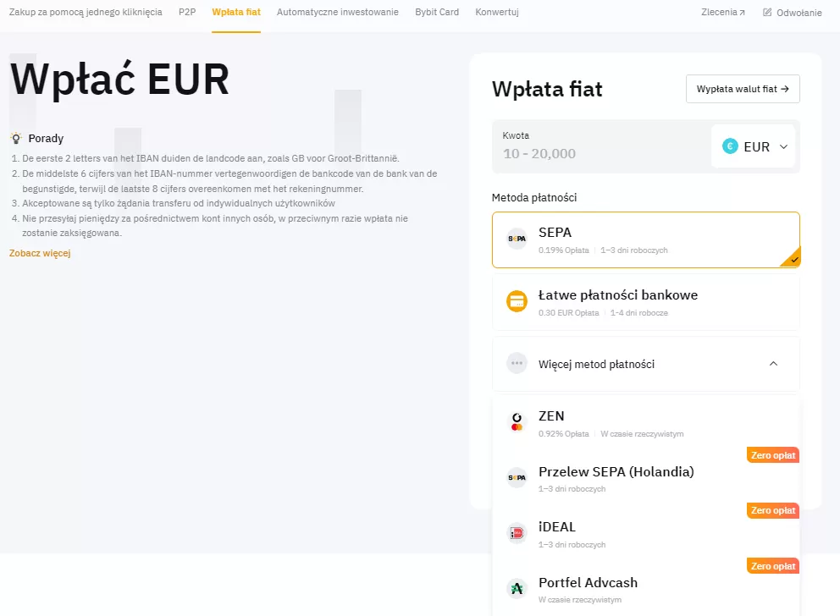
Task: Switch to the P2P tab
Action: coord(187,12)
